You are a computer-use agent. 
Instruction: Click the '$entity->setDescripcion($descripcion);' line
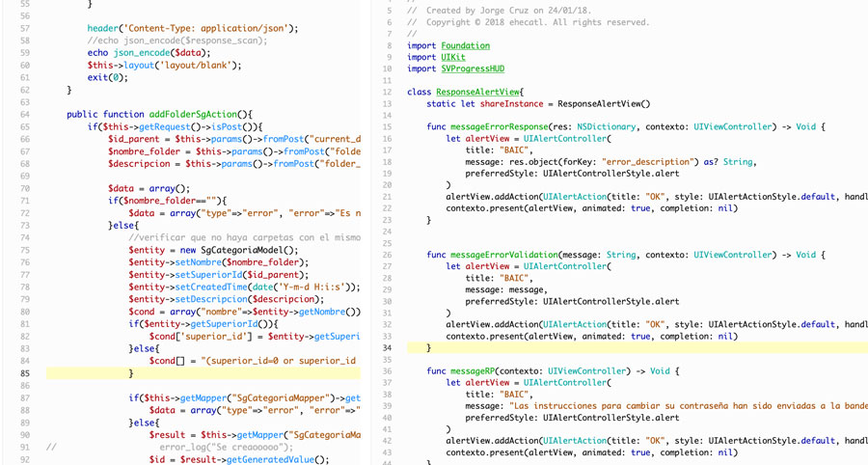[227, 299]
